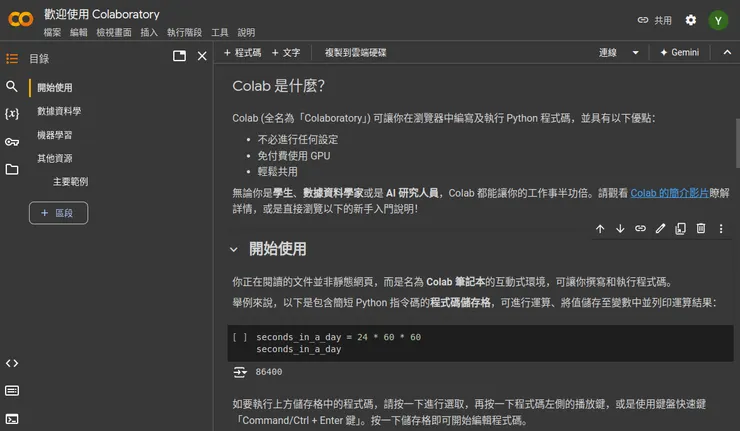Screen dimensions: 740x431
Task: Select 機器學習 in table of contents
Action: tap(55, 135)
